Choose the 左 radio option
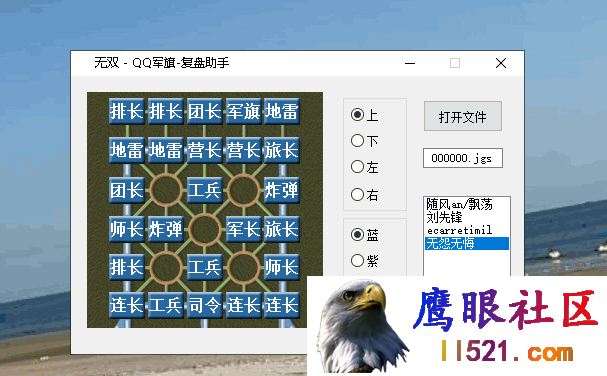Viewport: 607px width, 376px height. (364, 167)
